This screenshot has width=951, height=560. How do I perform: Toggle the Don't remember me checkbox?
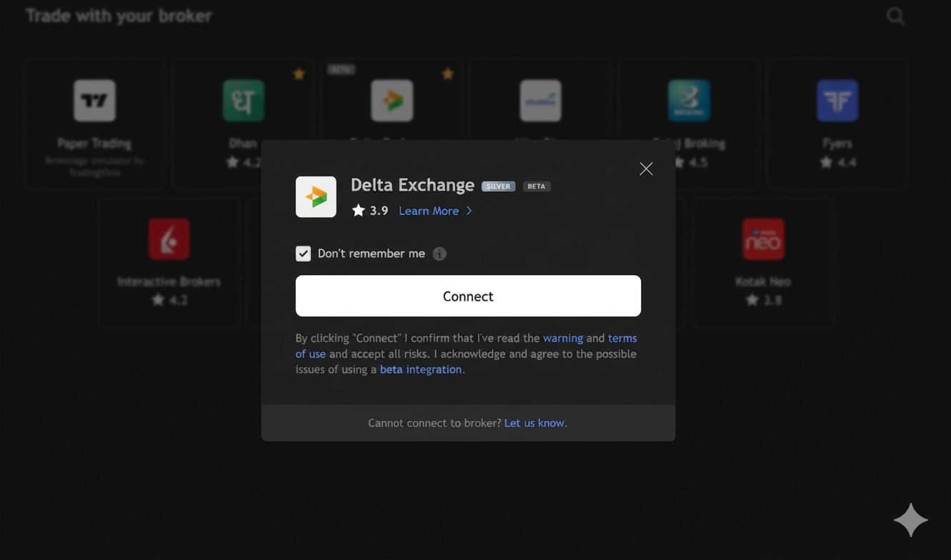(303, 254)
